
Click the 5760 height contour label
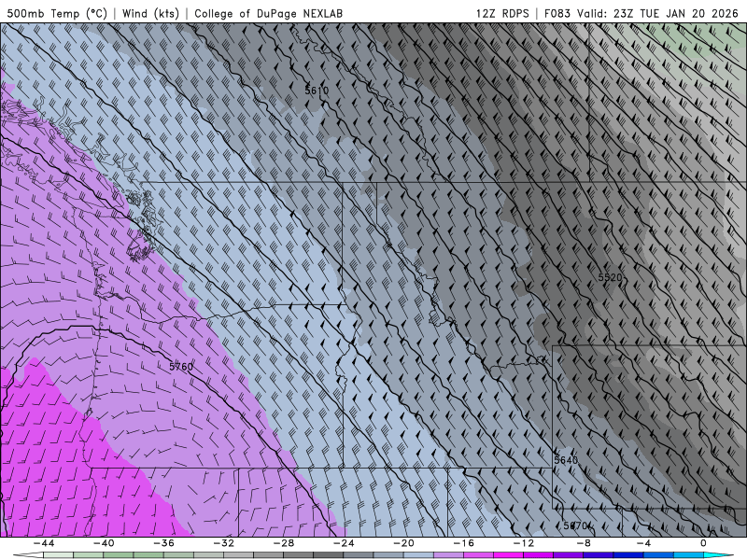pos(181,367)
